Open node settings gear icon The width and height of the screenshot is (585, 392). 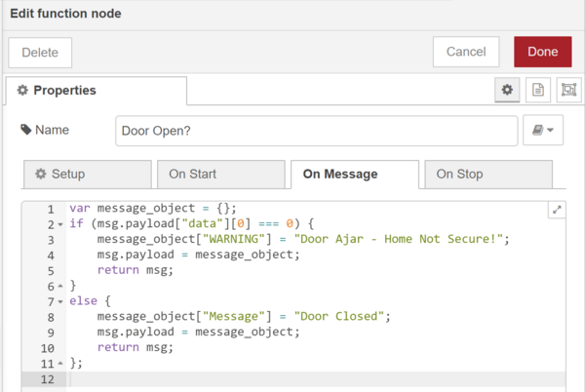click(x=507, y=90)
